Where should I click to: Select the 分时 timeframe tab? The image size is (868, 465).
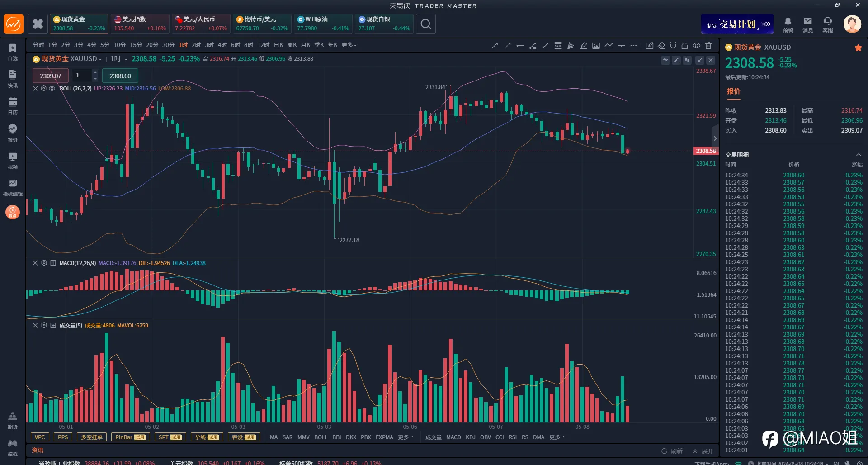click(x=38, y=45)
